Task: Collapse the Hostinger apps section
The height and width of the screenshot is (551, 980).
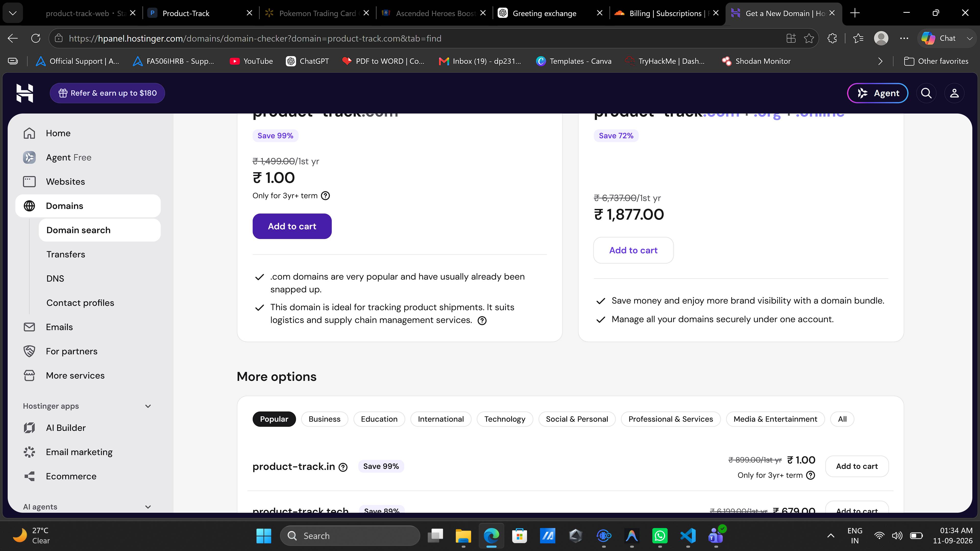Action: [x=148, y=406]
